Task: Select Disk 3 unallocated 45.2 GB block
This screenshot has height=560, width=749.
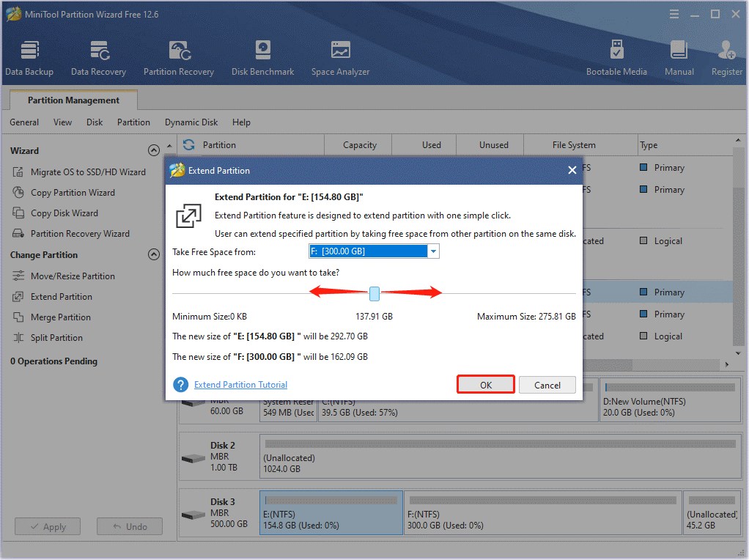Action: pos(712,512)
